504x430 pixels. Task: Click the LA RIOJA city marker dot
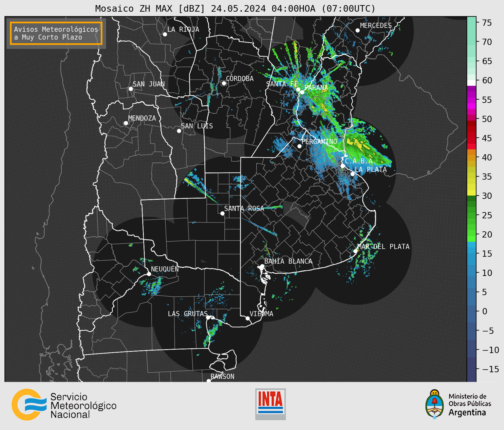tap(165, 34)
